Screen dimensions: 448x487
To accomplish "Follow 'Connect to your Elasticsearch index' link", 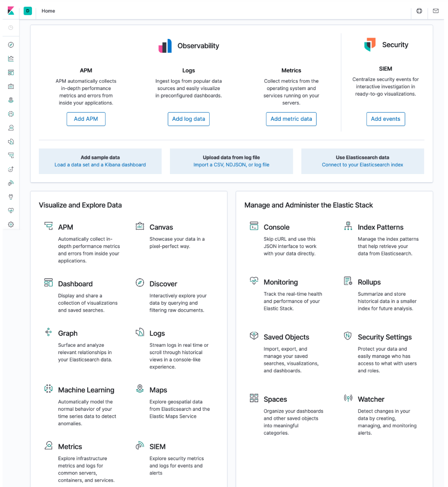I will coord(362,164).
